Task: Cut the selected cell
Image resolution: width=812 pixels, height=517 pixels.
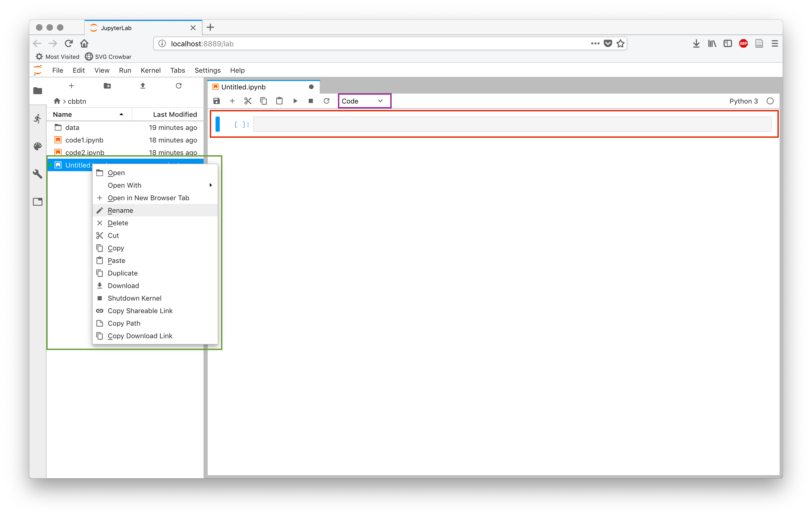Action: tap(247, 101)
